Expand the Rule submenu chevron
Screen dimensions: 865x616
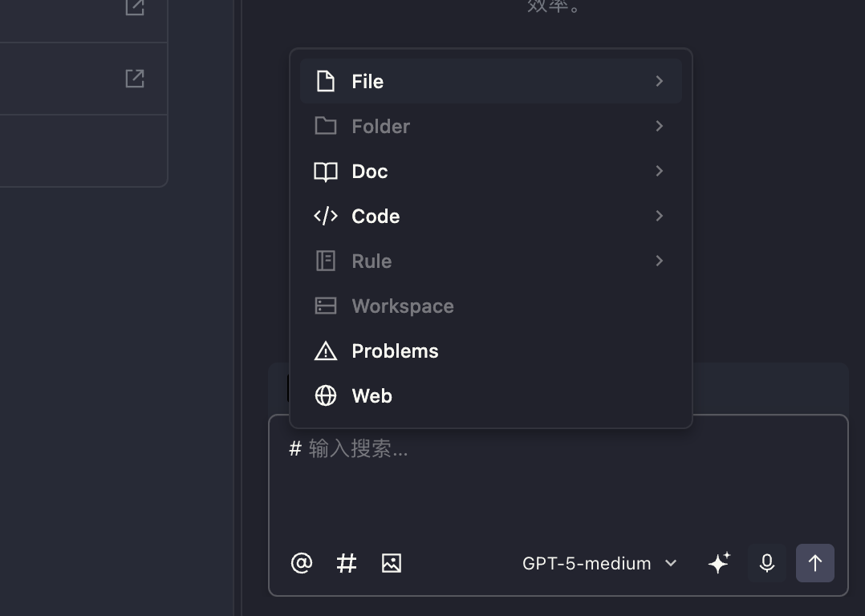coord(659,261)
